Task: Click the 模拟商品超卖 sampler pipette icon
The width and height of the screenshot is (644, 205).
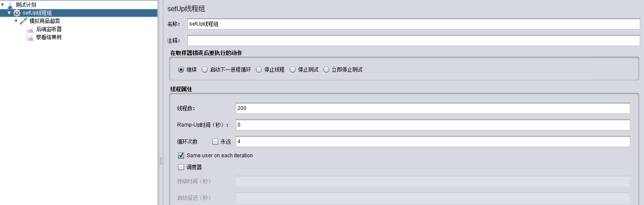Action: pyautogui.click(x=23, y=21)
